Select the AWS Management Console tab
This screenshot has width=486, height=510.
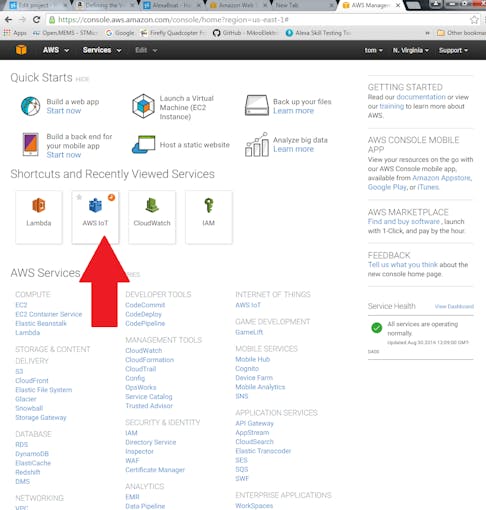click(371, 5)
